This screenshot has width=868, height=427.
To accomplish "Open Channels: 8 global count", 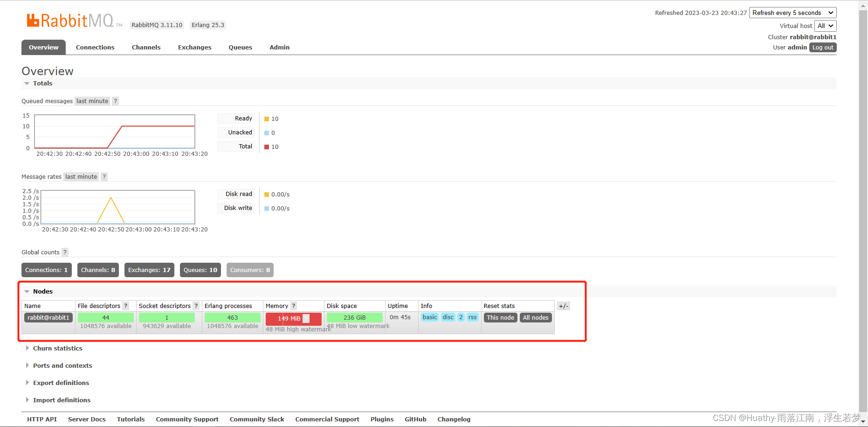I will [98, 270].
